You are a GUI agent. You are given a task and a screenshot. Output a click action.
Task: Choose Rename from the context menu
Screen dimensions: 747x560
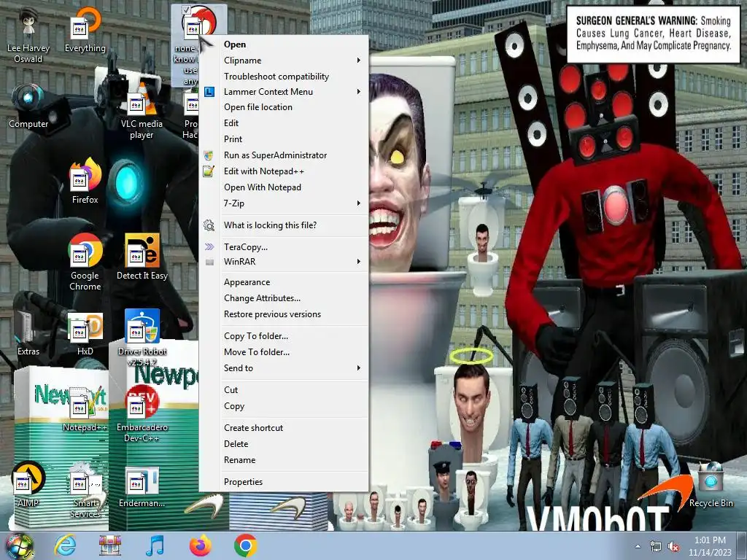284,460
